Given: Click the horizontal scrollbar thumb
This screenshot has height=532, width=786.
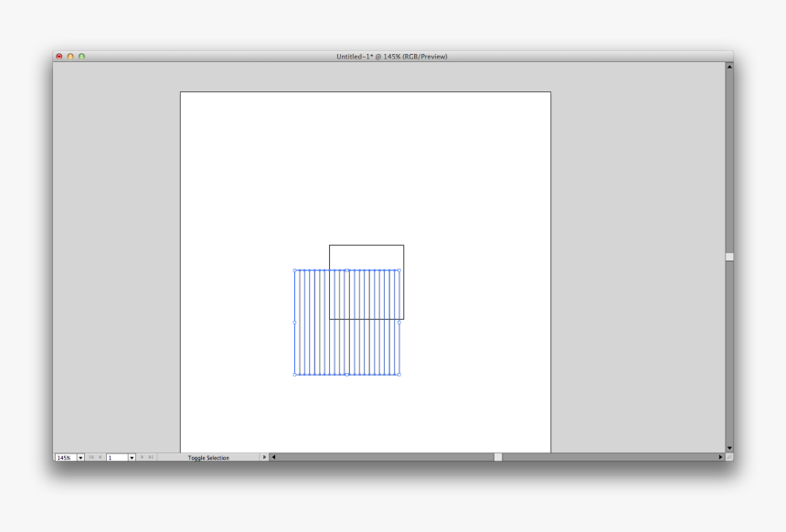Looking at the screenshot, I should pyautogui.click(x=498, y=457).
